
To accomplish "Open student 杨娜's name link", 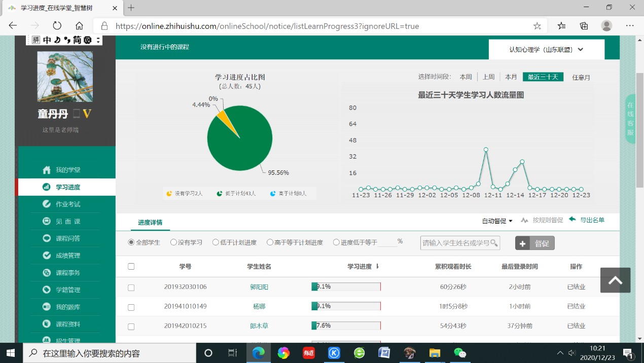I will (x=259, y=306).
